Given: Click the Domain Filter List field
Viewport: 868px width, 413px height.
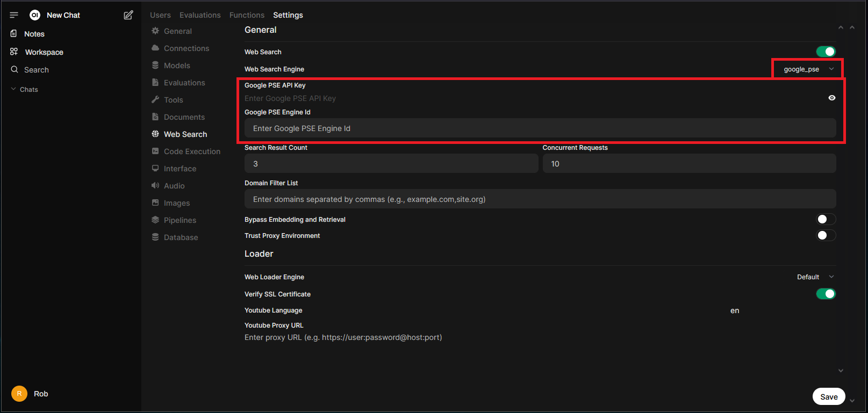Looking at the screenshot, I should point(540,199).
